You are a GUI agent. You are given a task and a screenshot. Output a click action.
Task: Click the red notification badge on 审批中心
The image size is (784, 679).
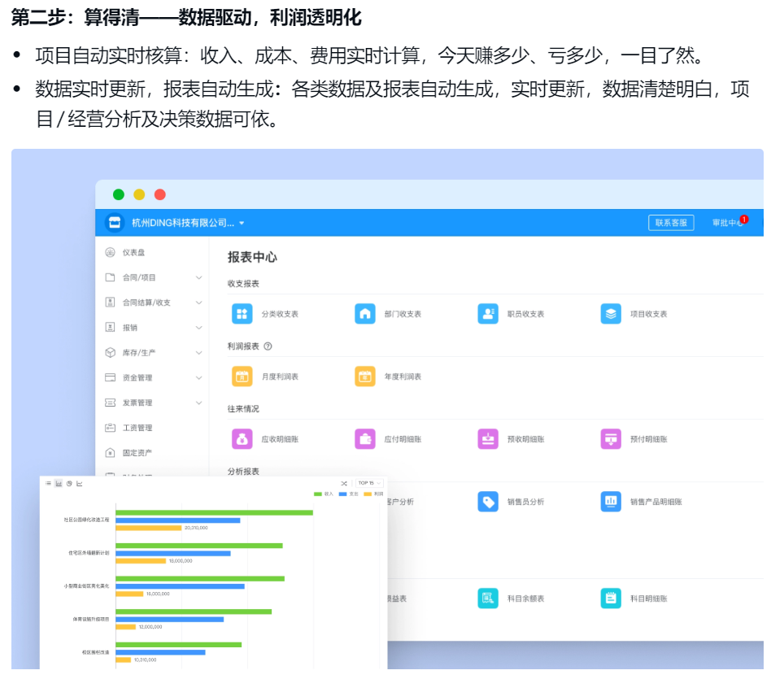pyautogui.click(x=744, y=219)
